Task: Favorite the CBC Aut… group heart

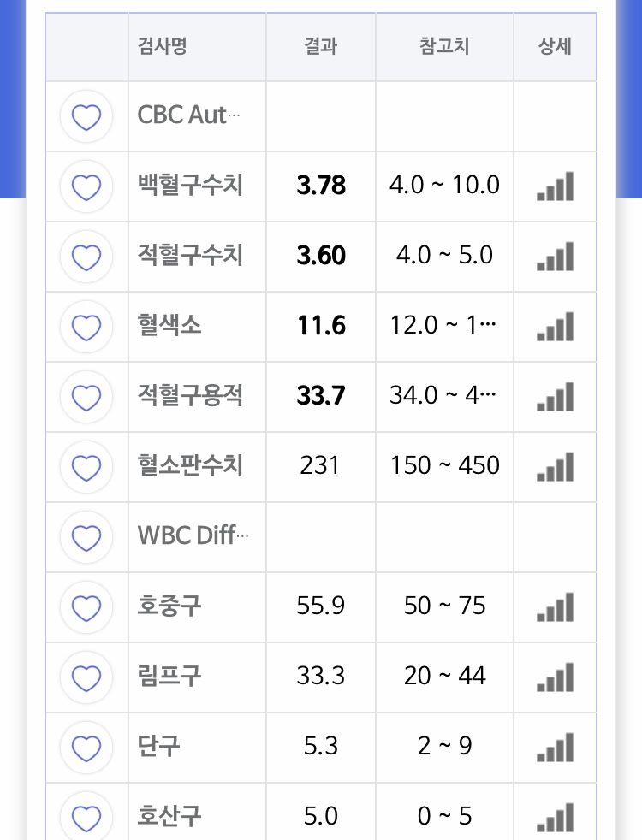Action: (86, 116)
